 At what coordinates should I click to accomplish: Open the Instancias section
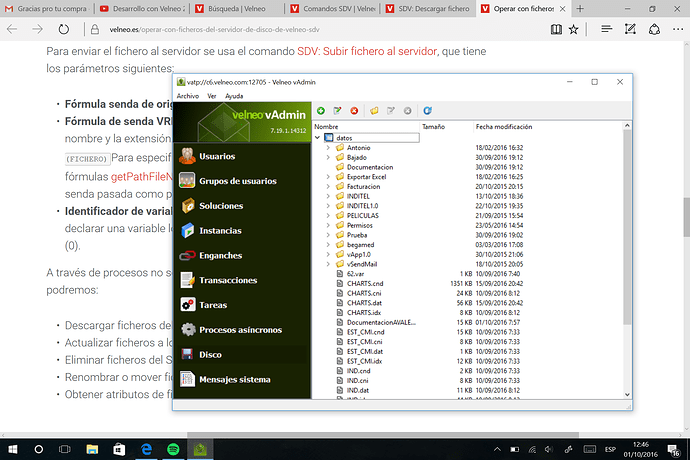tap(242, 231)
